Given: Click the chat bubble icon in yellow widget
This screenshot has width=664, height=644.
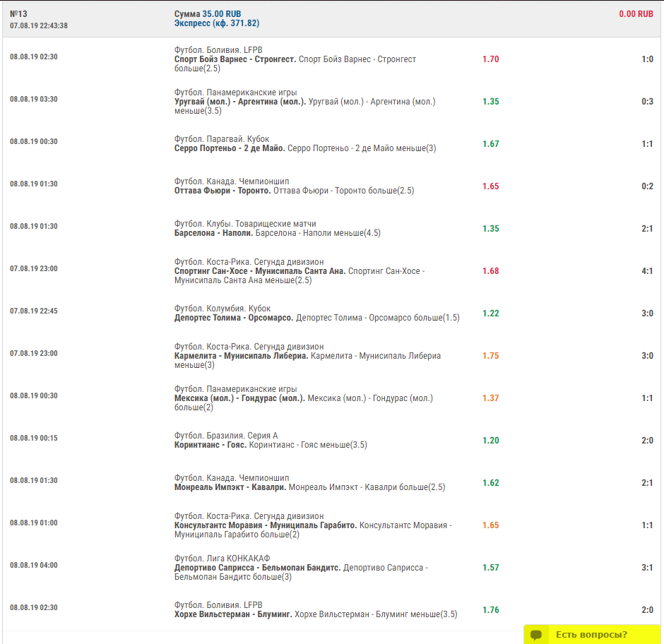Looking at the screenshot, I should point(536,635).
